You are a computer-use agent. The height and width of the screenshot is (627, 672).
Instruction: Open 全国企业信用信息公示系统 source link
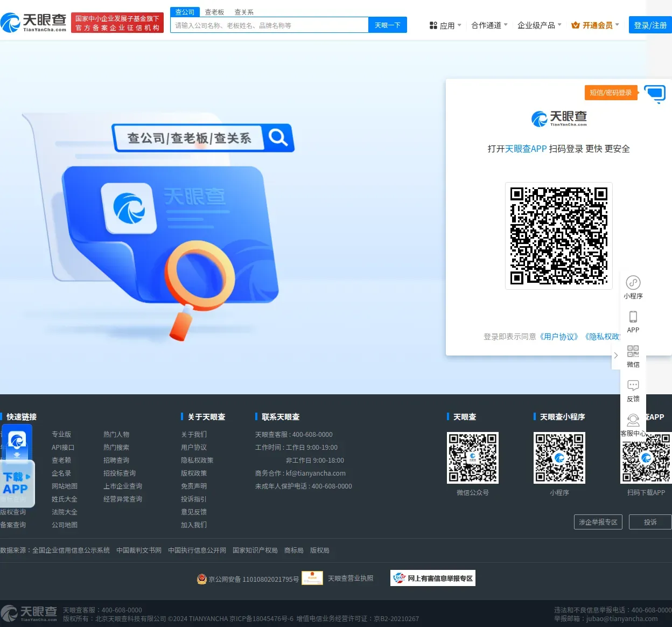[x=71, y=550]
